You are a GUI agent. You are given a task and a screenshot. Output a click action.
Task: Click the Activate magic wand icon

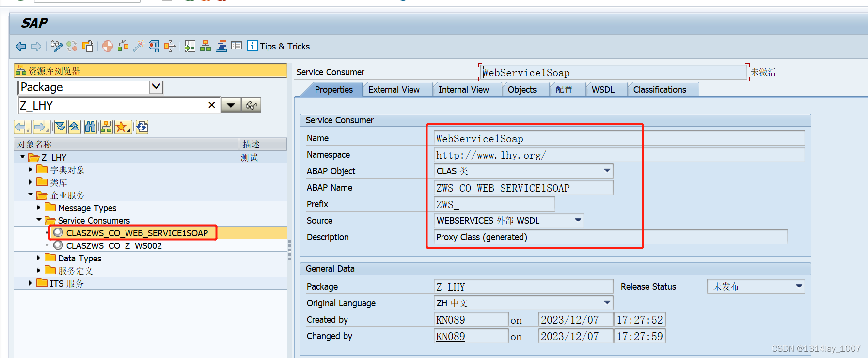(x=139, y=46)
